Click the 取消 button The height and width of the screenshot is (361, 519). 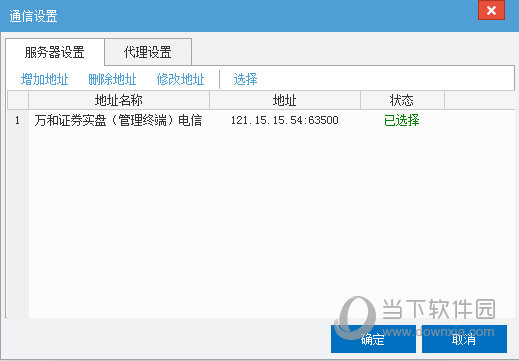tap(464, 339)
